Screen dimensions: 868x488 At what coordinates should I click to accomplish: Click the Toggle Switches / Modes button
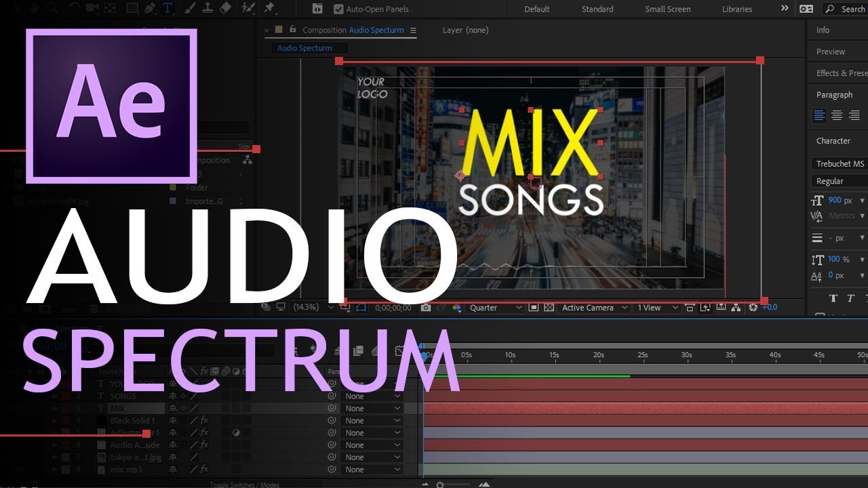[244, 485]
